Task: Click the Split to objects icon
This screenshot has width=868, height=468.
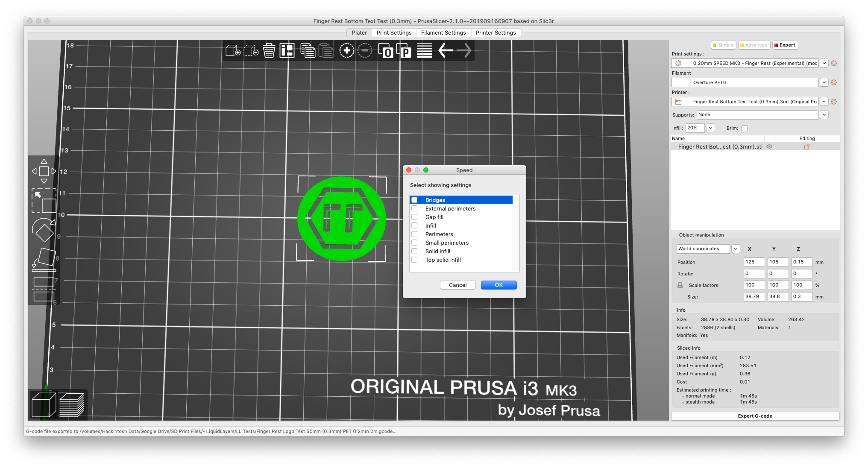Action: [385, 51]
